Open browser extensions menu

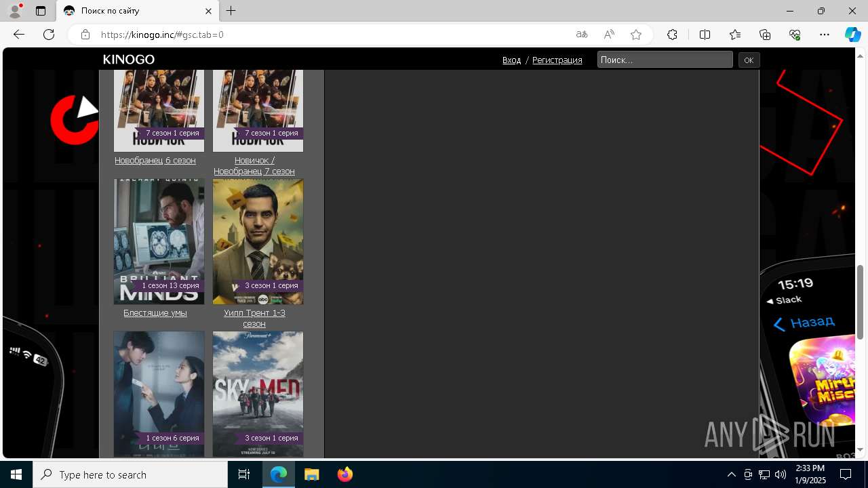672,35
